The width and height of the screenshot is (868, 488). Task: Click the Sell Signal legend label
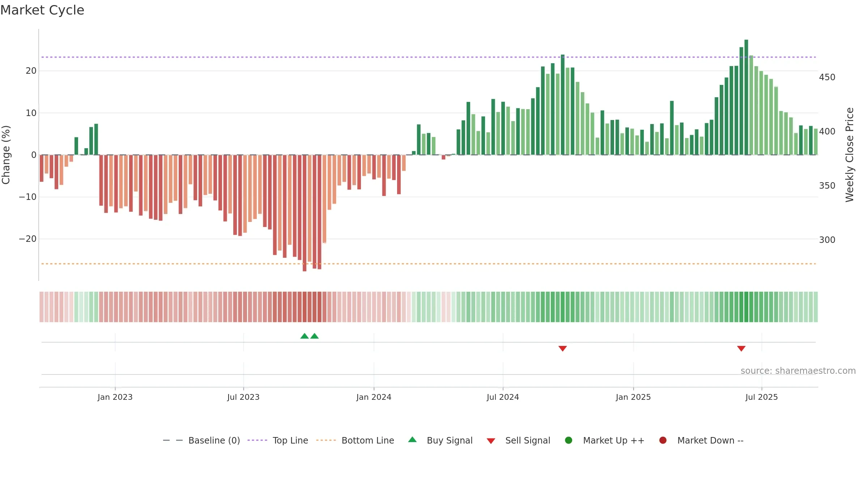(528, 440)
